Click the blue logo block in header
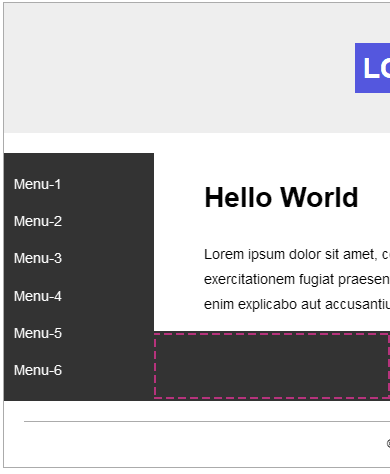 tap(372, 68)
